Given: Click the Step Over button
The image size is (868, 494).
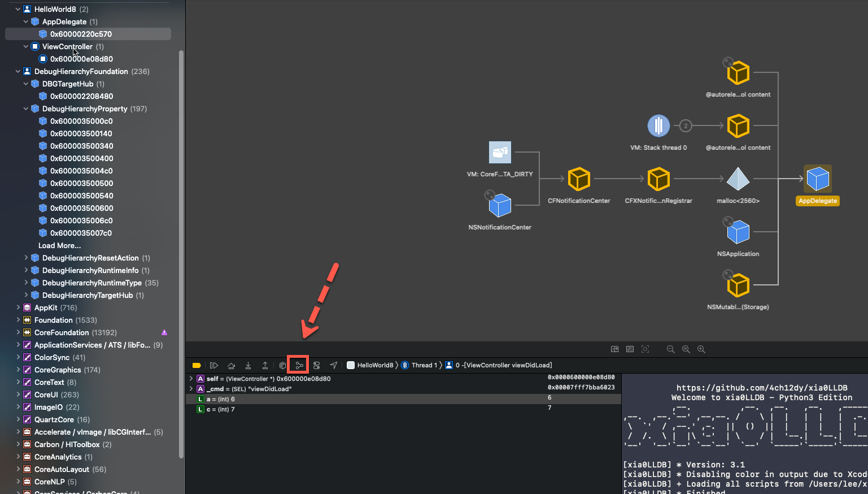Looking at the screenshot, I should [231, 365].
